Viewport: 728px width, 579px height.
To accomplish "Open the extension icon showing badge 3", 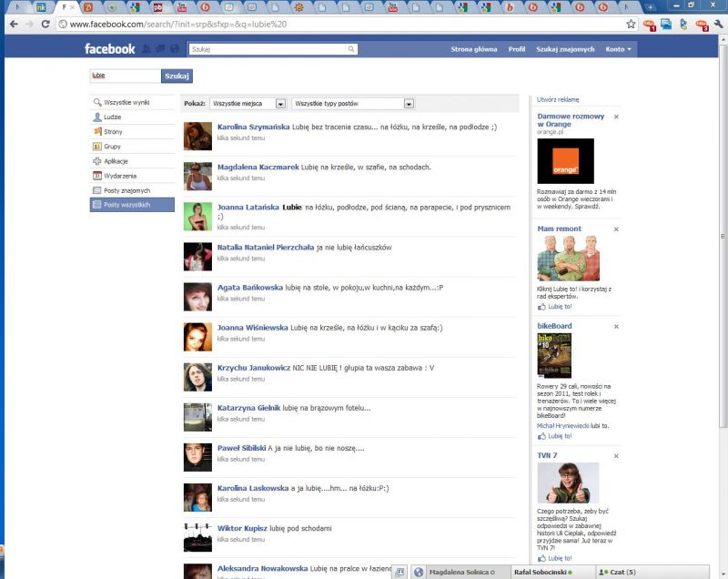I will [x=702, y=25].
